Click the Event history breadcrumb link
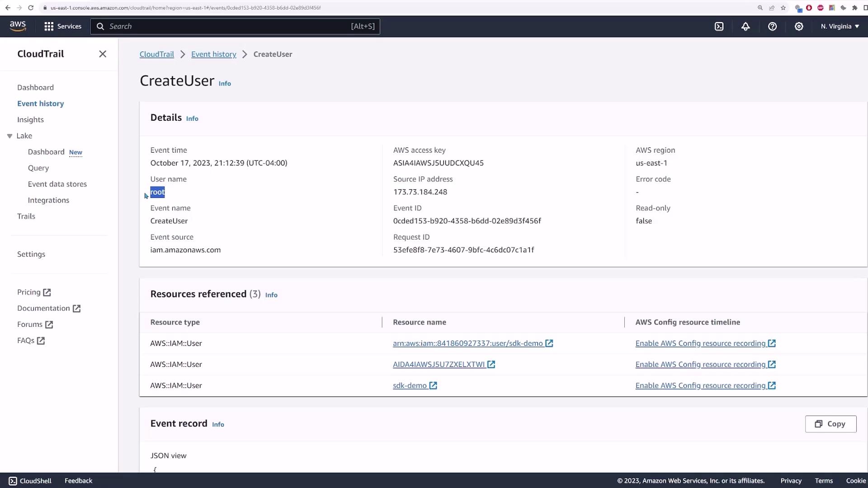 (x=213, y=54)
